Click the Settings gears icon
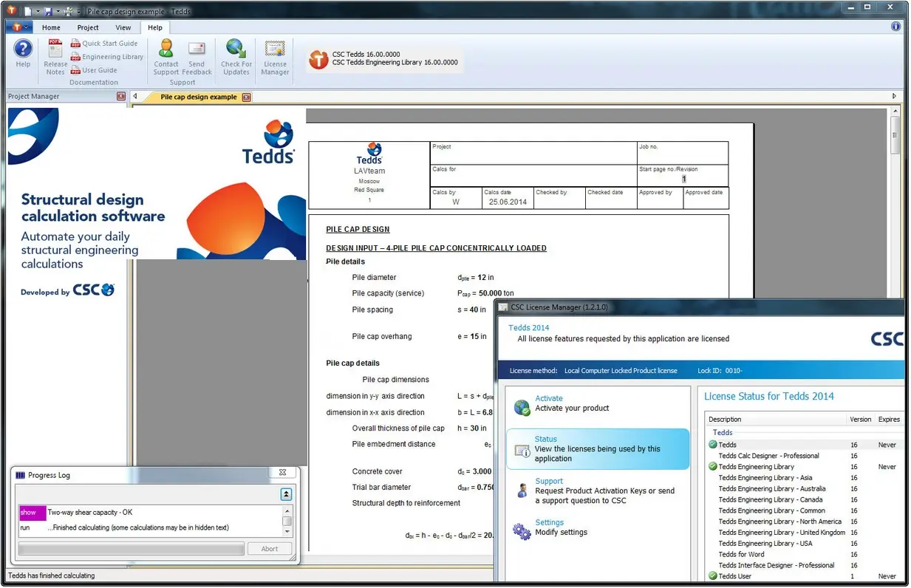 pos(522,531)
